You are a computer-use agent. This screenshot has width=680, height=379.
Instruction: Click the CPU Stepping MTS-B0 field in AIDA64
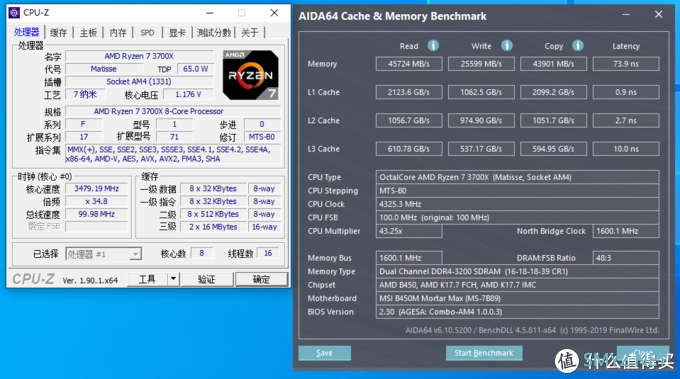(x=517, y=190)
